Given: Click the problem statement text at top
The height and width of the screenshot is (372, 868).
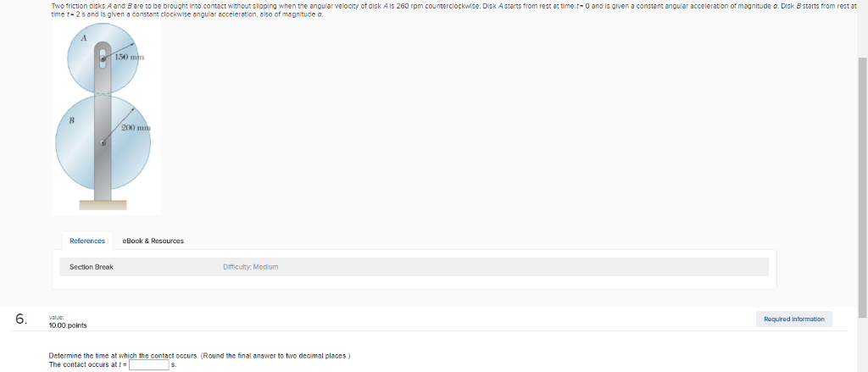Looking at the screenshot, I should [x=453, y=10].
